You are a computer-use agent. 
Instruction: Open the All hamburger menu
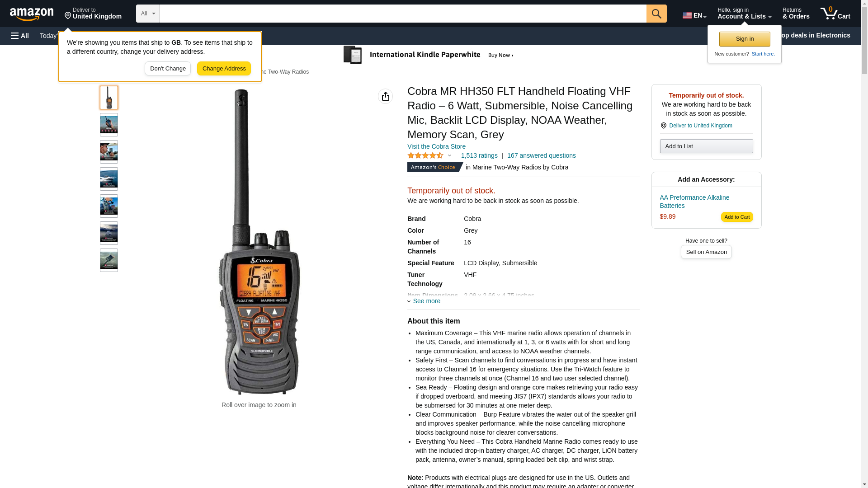[20, 36]
